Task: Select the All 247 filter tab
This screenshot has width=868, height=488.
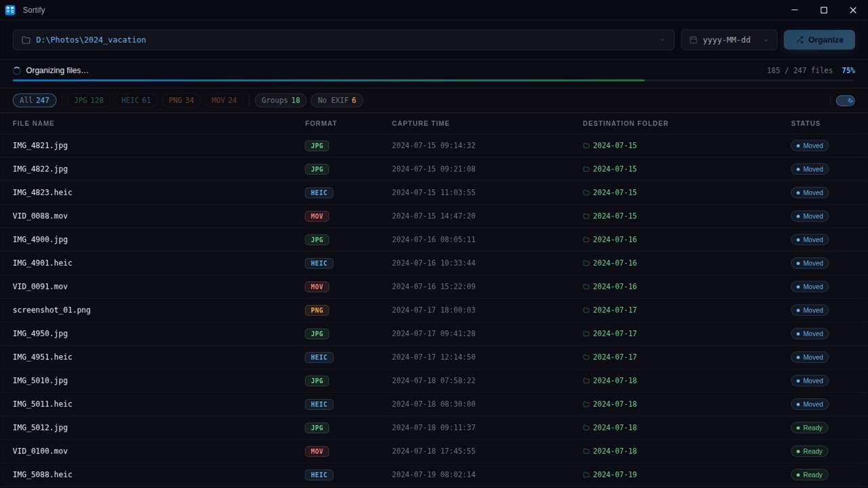Action: (x=35, y=100)
